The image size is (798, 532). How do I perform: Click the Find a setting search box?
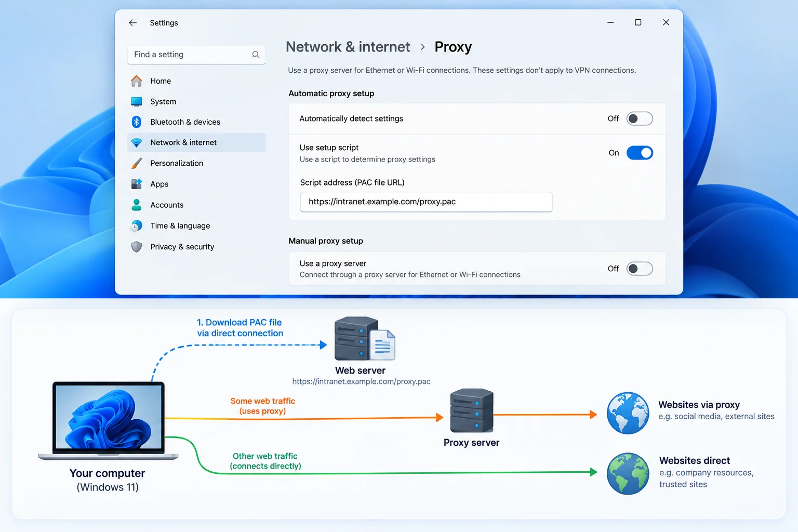[x=196, y=55]
